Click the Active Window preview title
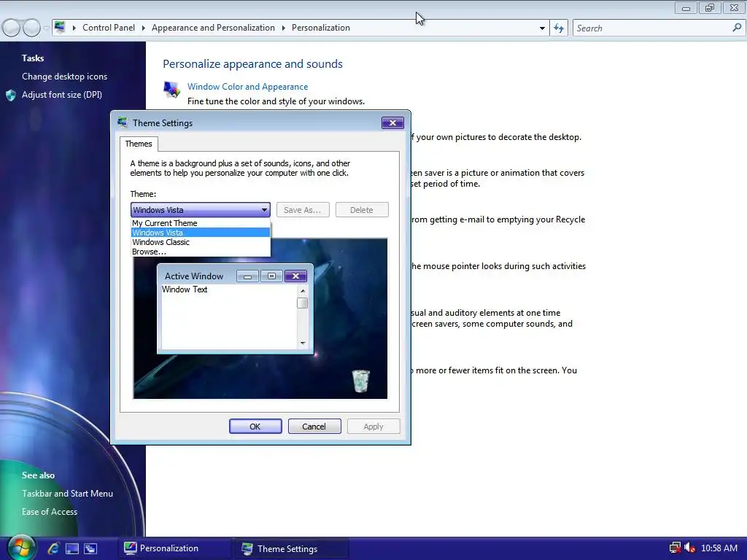This screenshot has width=747, height=560. click(x=194, y=276)
